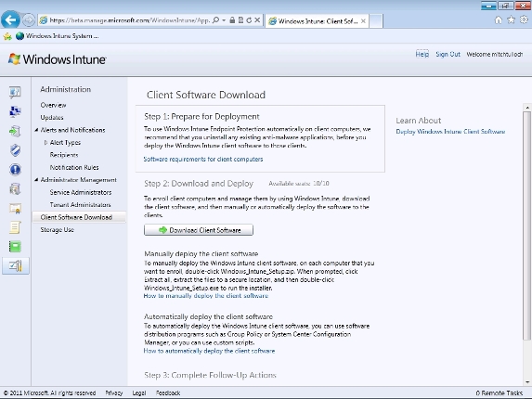Click the Feedback footer link
This screenshot has height=399, width=532.
point(168,393)
